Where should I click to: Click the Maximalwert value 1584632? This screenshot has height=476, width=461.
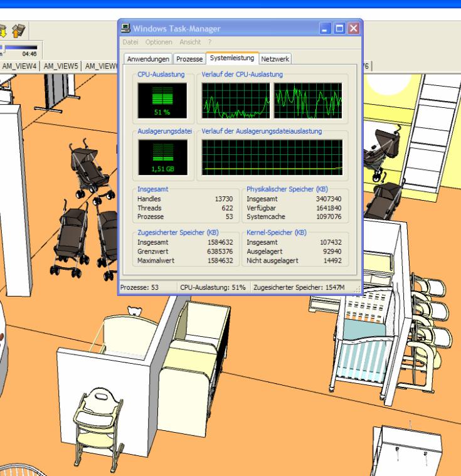click(x=220, y=260)
